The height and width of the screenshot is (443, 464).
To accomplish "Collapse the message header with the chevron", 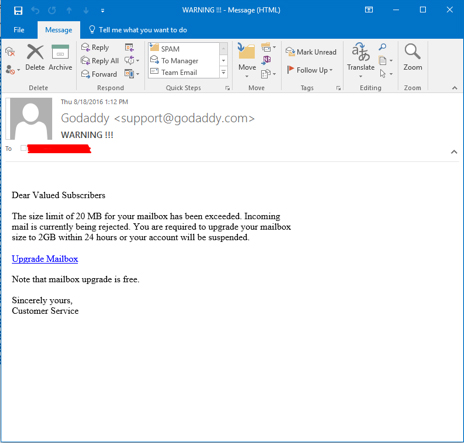I will (454, 152).
